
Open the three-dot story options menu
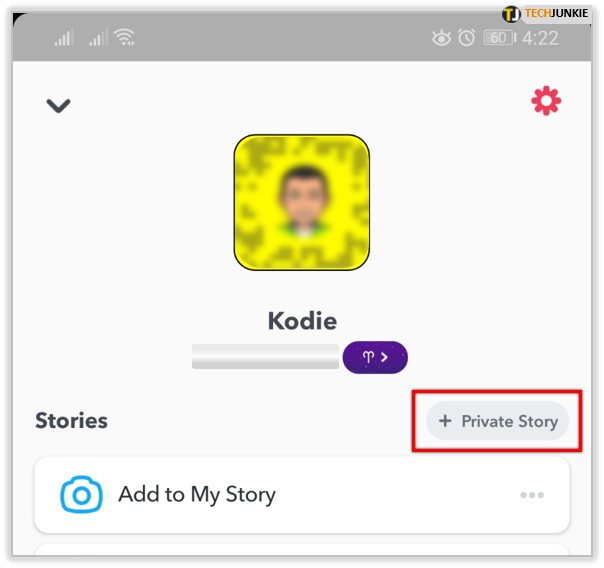point(532,495)
